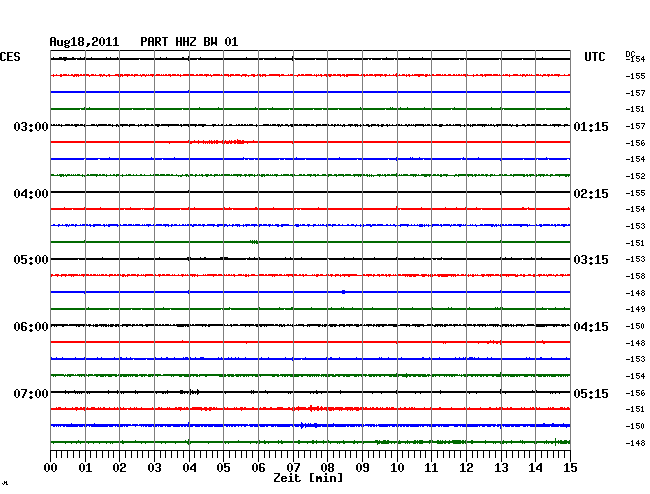This screenshot has height=494, width=650.
Task: Select the 07:00 time label on left axis
Action: 31,394
